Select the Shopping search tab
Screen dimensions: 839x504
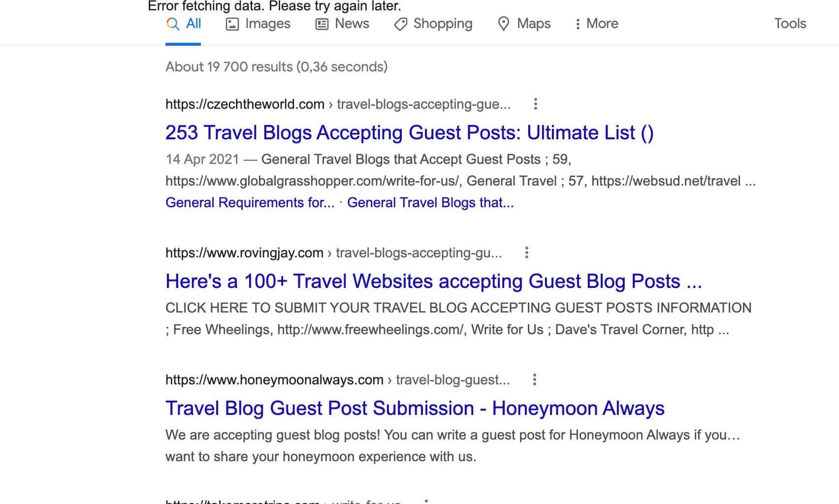(443, 24)
